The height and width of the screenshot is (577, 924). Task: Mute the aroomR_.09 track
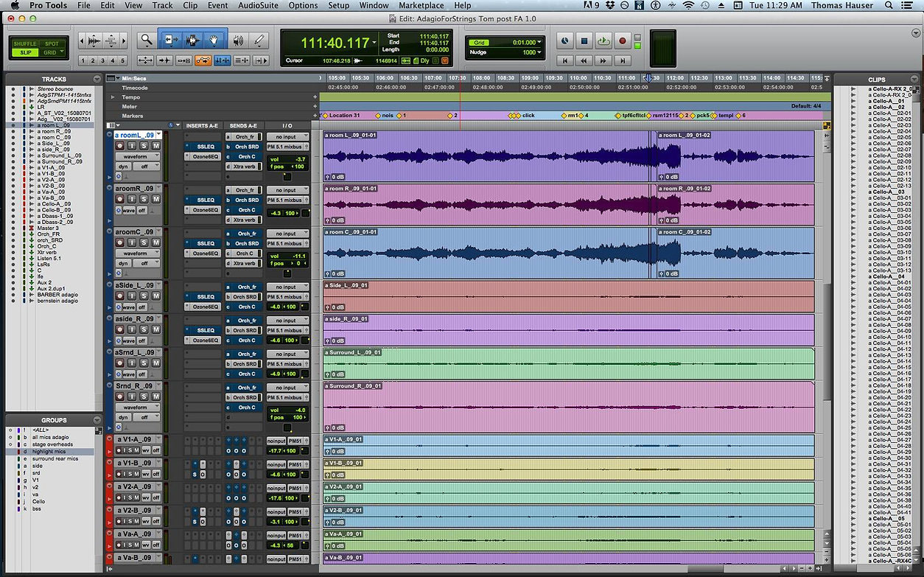156,199
